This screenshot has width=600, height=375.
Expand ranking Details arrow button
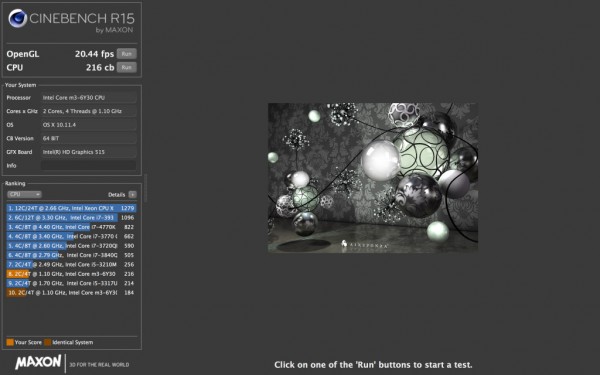coord(132,194)
